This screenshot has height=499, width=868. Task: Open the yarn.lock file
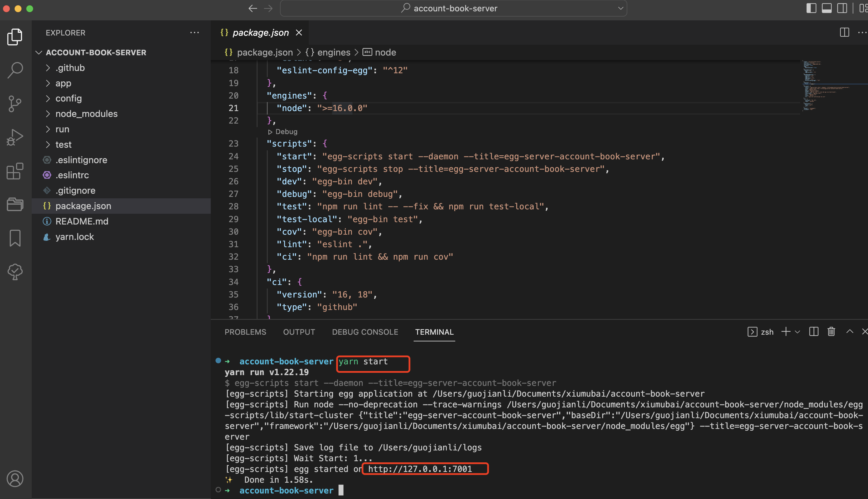pos(121,237)
